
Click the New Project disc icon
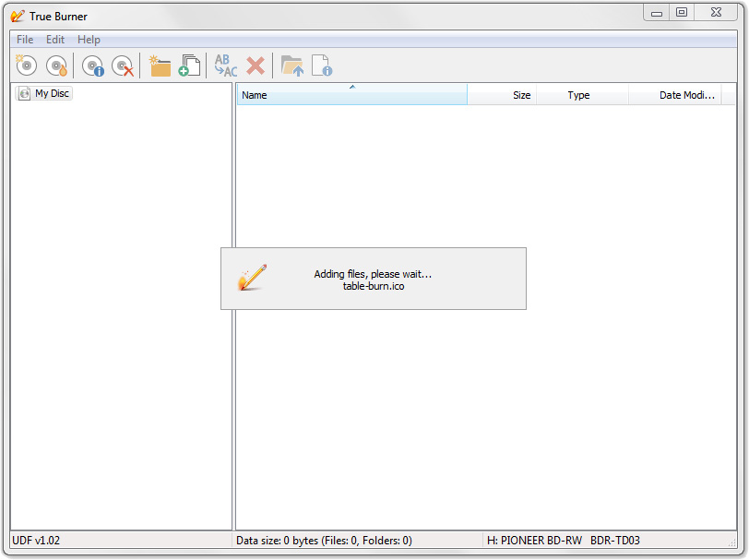tap(26, 66)
